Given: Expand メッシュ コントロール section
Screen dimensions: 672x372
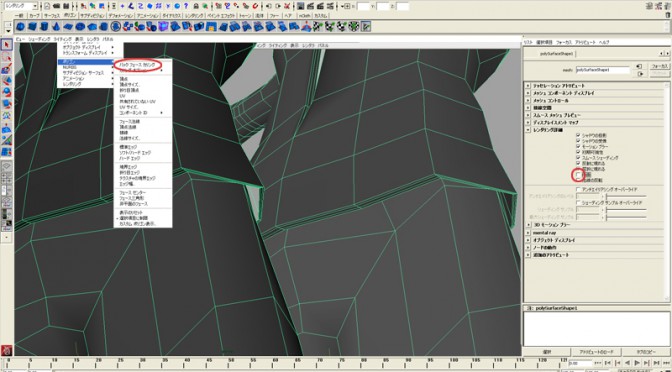Looking at the screenshot, I should tap(528, 100).
